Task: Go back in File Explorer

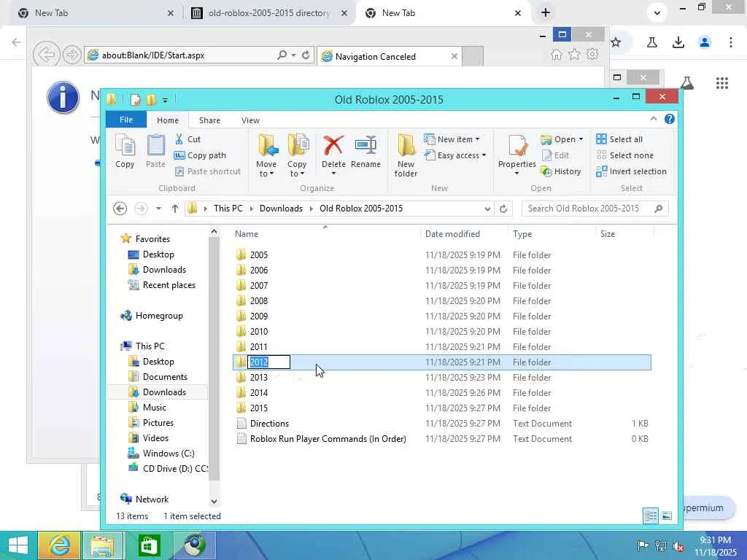Action: pyautogui.click(x=120, y=209)
